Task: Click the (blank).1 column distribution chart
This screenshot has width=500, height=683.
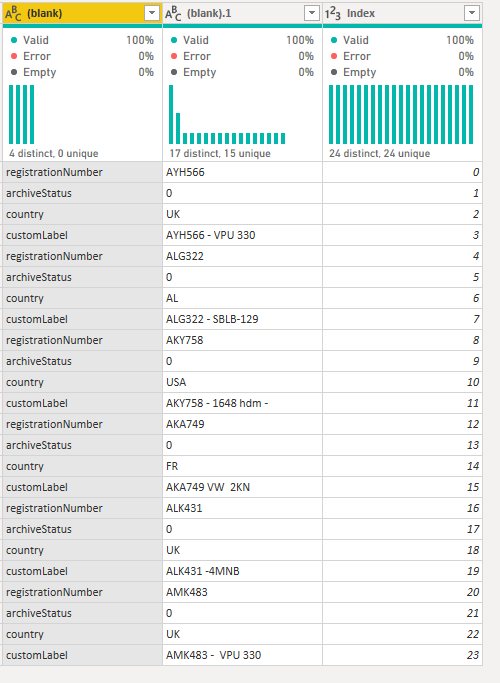Action: [x=227, y=114]
